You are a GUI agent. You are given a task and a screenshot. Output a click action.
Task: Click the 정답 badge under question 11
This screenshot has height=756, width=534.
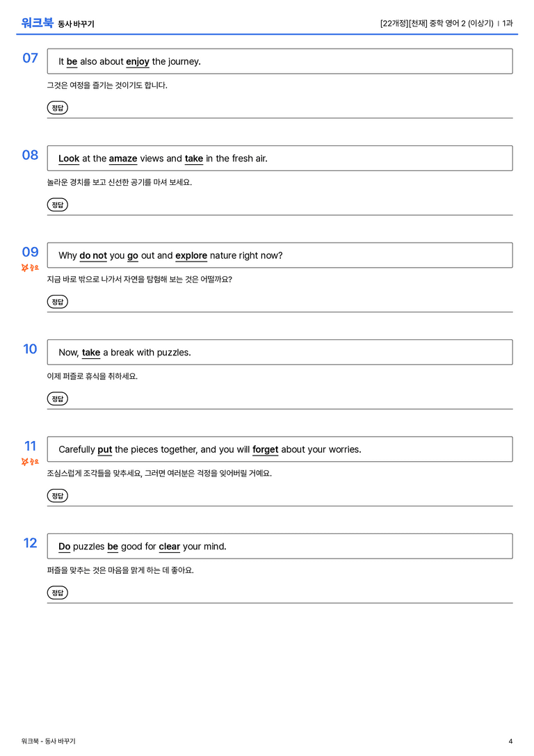(57, 495)
